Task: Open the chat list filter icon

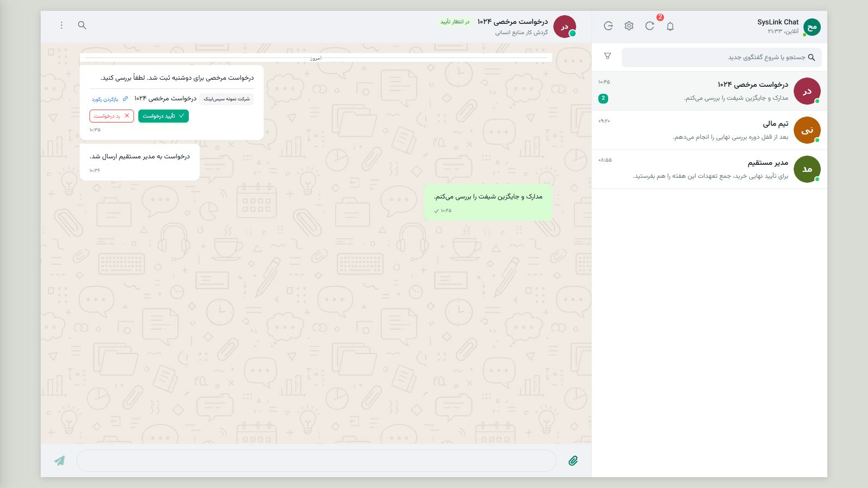Action: [608, 56]
